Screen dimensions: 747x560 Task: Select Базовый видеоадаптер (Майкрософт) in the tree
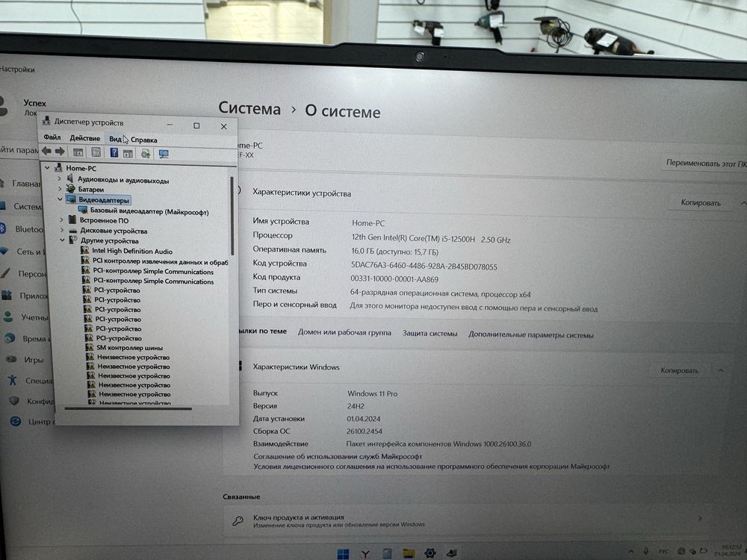[x=149, y=211]
